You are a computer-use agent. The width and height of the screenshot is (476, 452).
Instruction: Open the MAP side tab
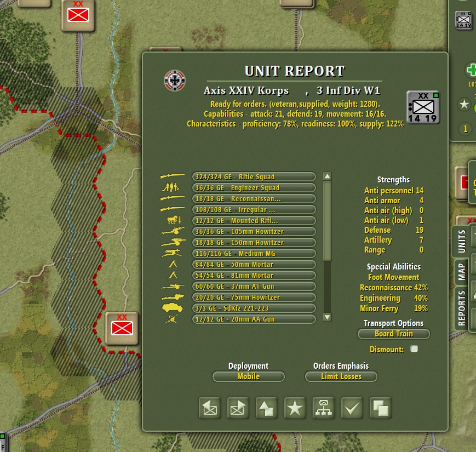(x=461, y=272)
